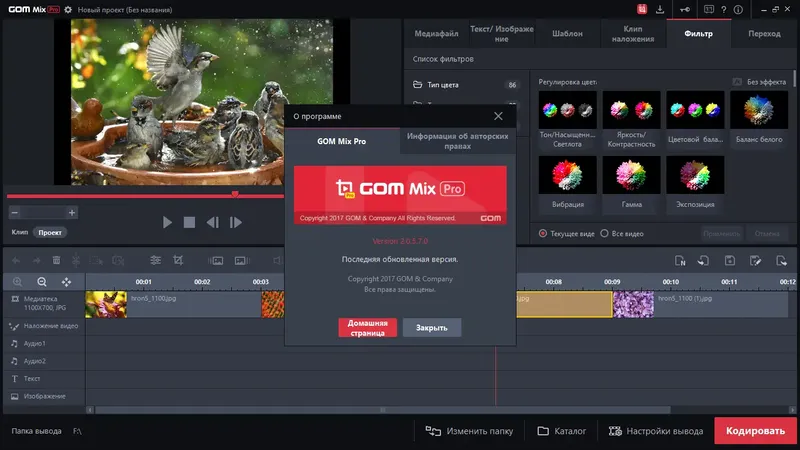The image size is (800, 450).
Task: Open the clip adjustment sliders icon
Action: pos(156,260)
